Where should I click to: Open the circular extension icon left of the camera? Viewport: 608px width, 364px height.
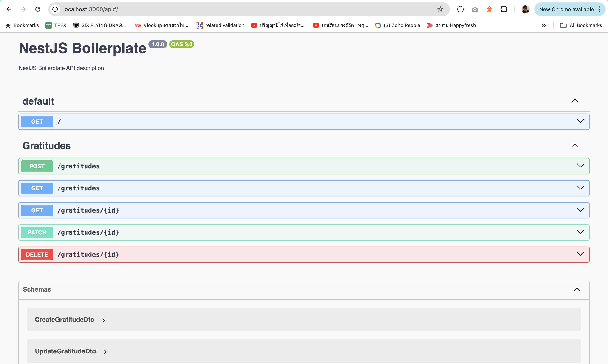pyautogui.click(x=460, y=9)
